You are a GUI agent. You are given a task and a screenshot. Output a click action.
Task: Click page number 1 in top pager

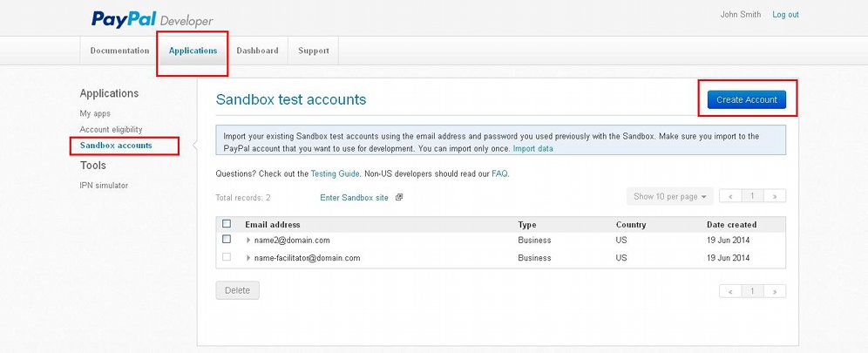[x=752, y=196]
